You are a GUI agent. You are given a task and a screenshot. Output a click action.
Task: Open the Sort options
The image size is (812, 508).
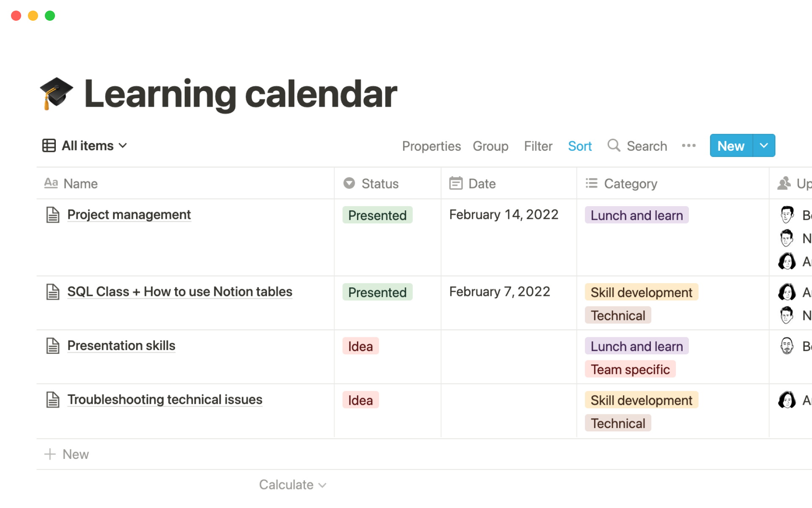(579, 146)
